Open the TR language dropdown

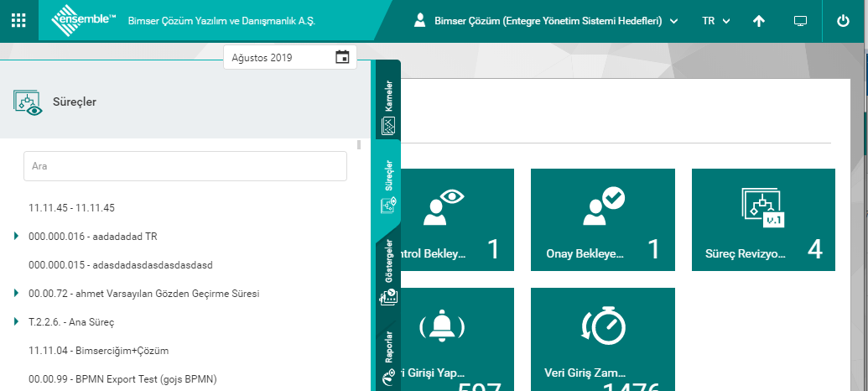point(715,22)
